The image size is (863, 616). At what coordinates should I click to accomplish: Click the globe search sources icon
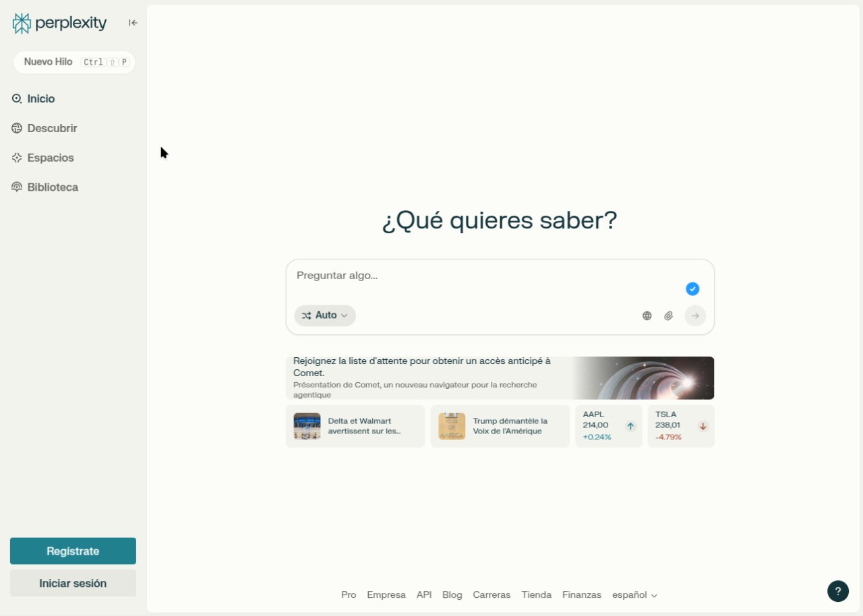[x=647, y=315]
